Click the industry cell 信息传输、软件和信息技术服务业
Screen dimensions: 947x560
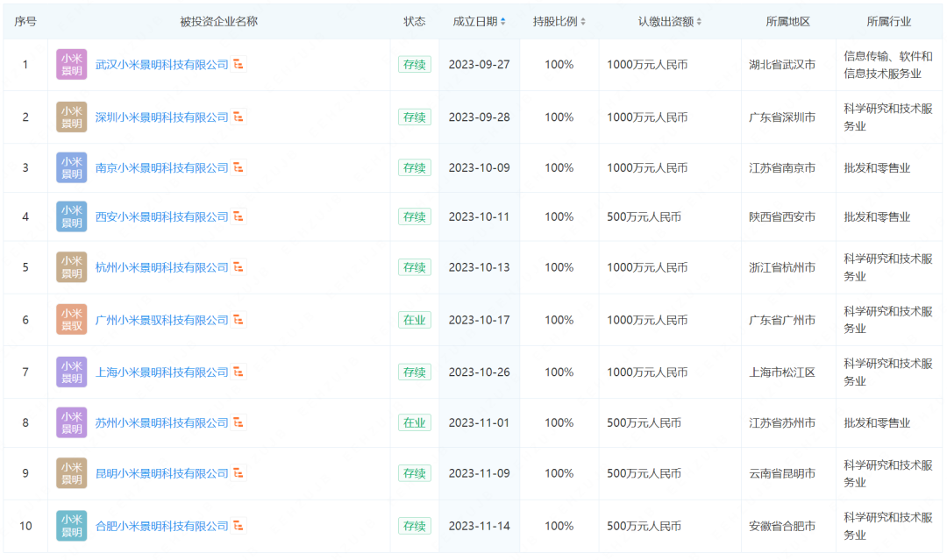point(887,65)
